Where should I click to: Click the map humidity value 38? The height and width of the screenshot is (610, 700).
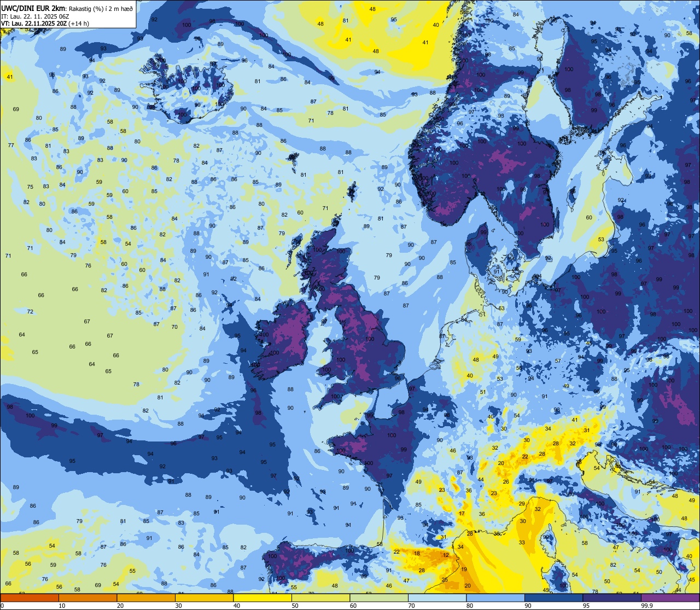pos(497,533)
